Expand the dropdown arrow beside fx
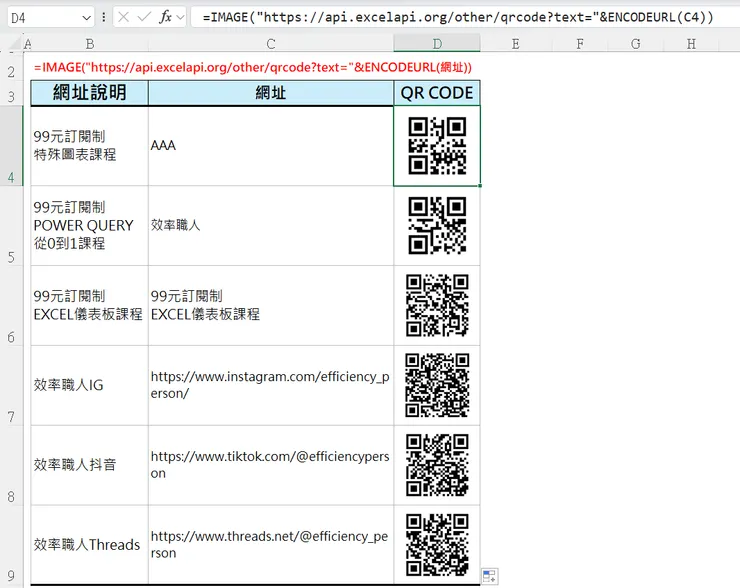This screenshot has width=740, height=588. 180,18
